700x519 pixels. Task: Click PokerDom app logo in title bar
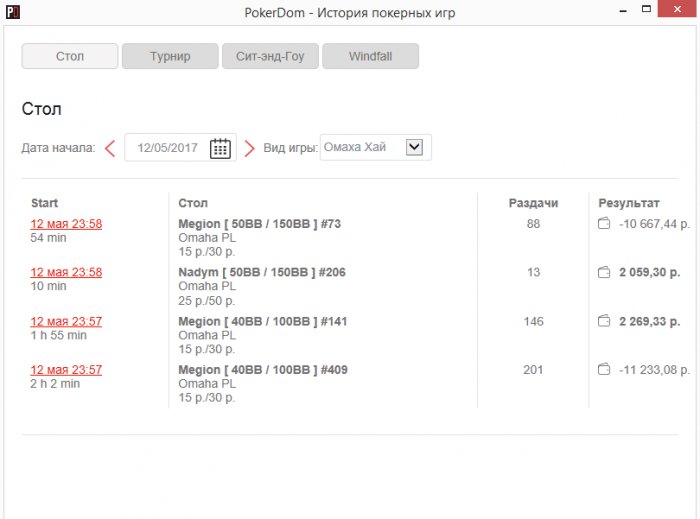click(x=12, y=12)
